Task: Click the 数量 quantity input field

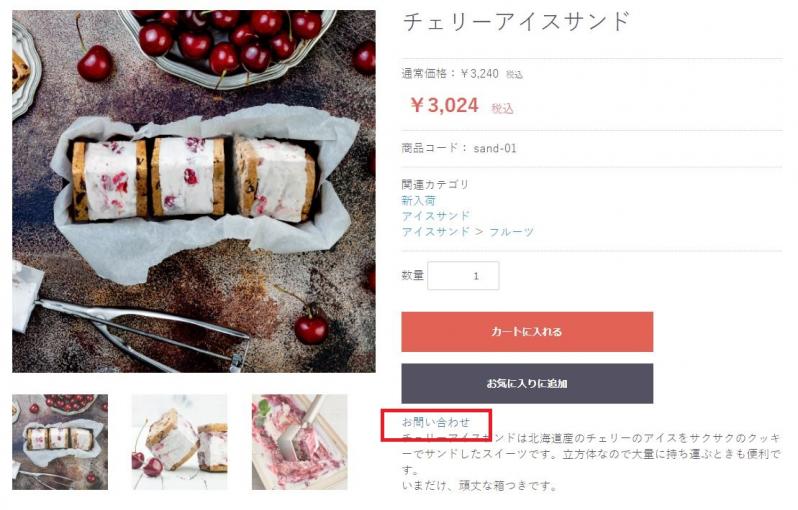Action: [463, 276]
